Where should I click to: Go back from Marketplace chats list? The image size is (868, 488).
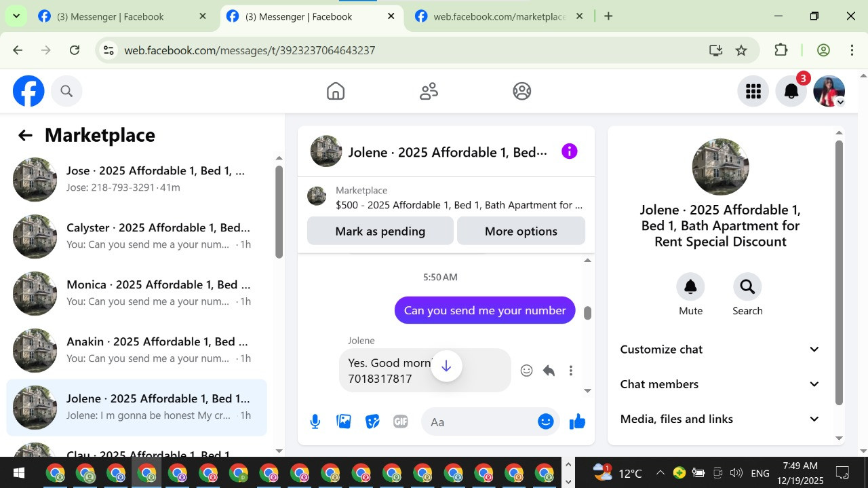[25, 135]
